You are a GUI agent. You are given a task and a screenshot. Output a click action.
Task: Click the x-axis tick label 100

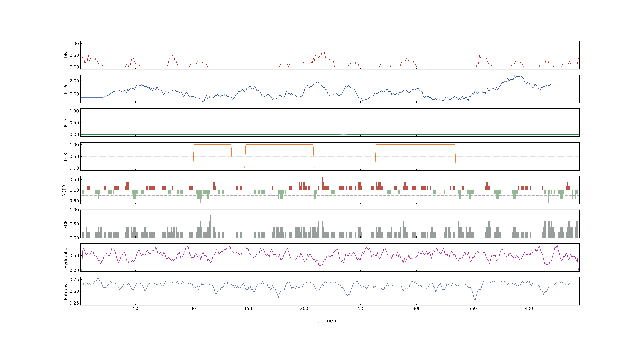coord(192,309)
